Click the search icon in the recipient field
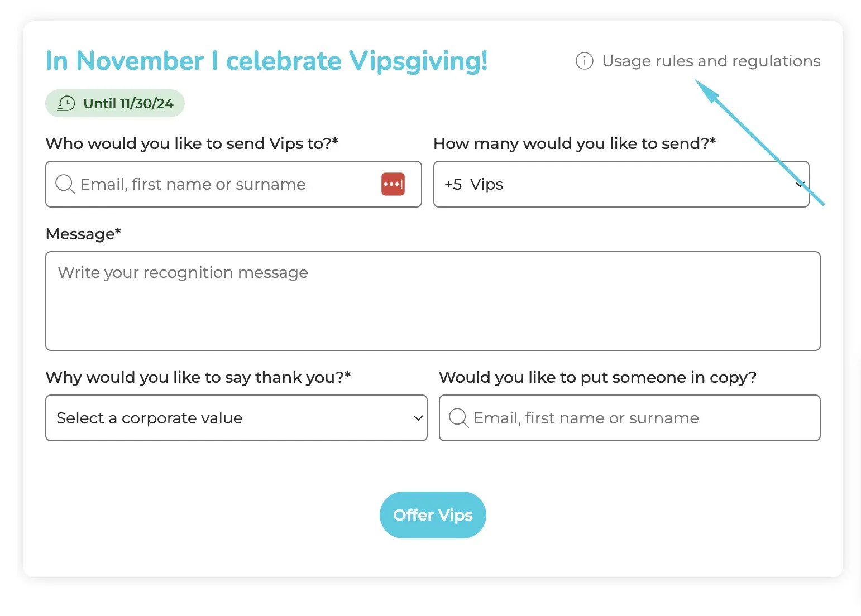The height and width of the screenshot is (616, 861). (x=65, y=184)
